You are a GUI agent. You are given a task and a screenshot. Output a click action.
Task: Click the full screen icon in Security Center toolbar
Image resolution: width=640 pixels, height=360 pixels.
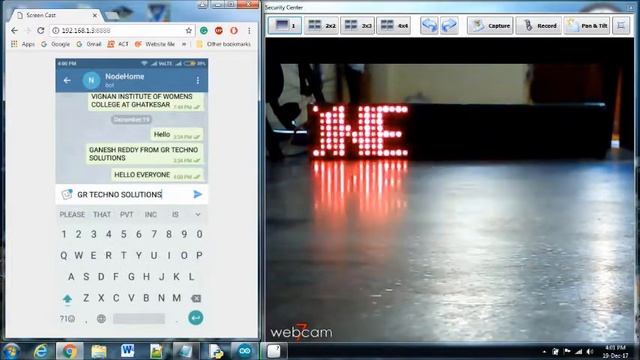621,25
